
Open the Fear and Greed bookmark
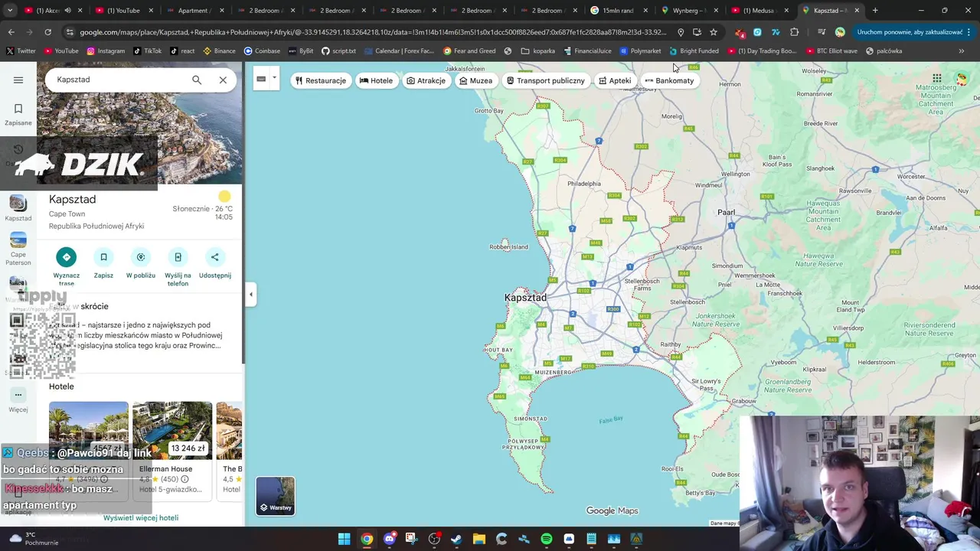click(469, 51)
